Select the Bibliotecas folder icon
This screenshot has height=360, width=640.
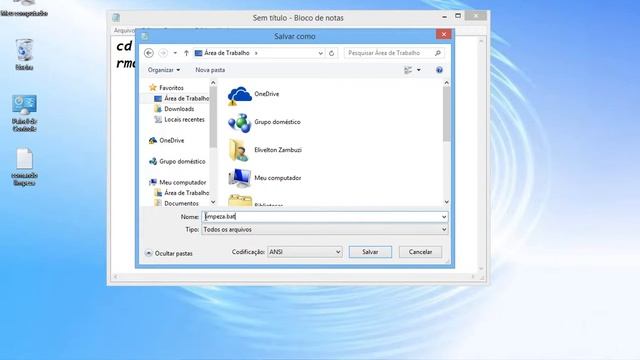point(240,200)
